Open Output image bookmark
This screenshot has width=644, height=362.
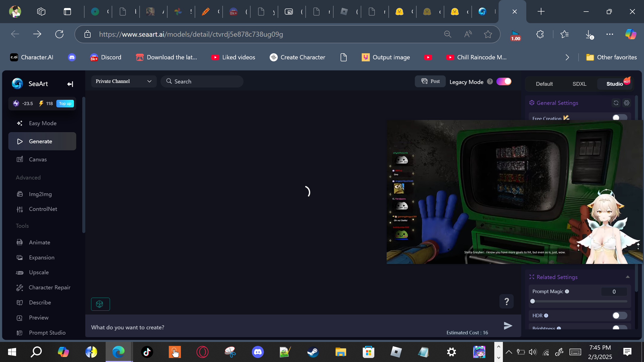pos(386,57)
